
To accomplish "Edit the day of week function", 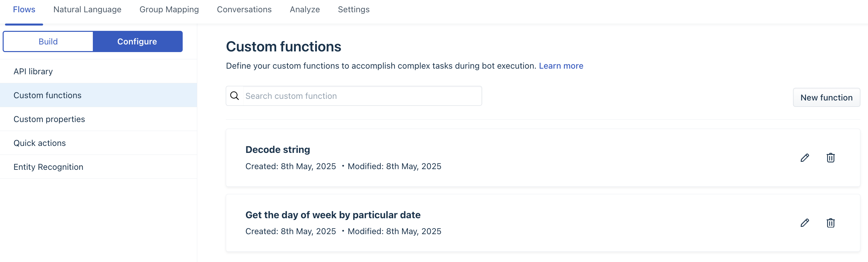I will (x=805, y=223).
